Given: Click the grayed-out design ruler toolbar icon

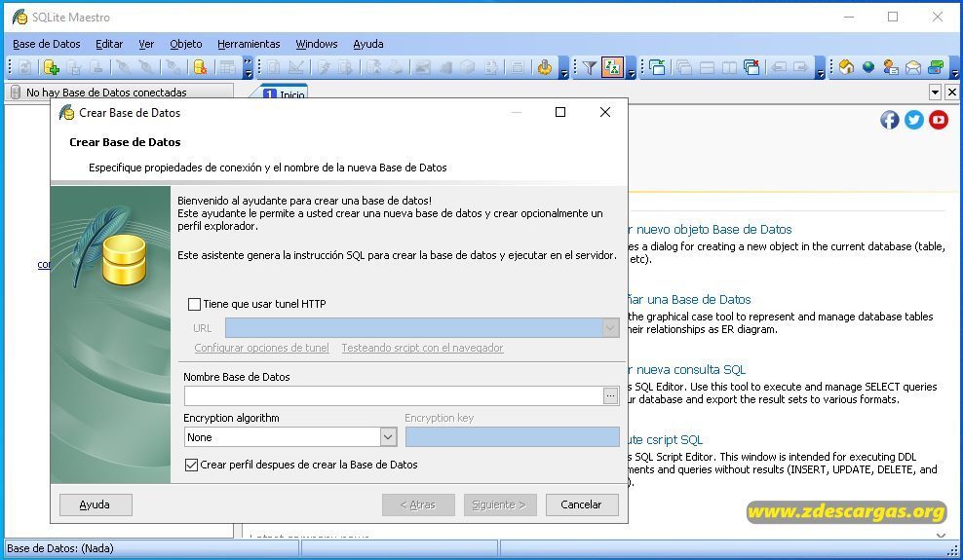Looking at the screenshot, I should coord(295,67).
